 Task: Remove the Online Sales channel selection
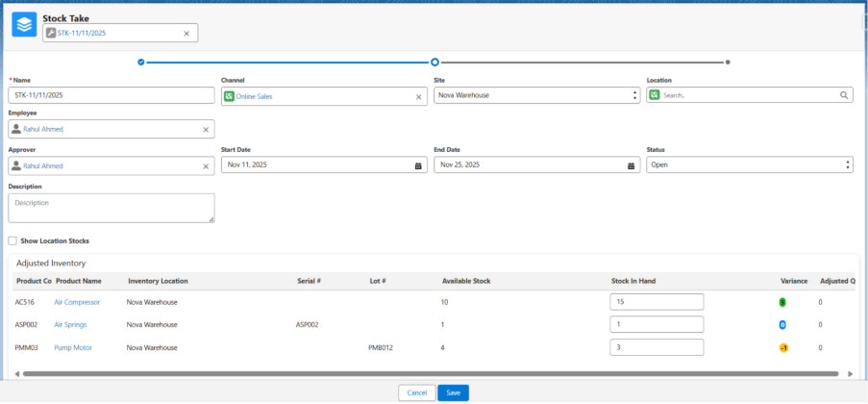pyautogui.click(x=418, y=97)
